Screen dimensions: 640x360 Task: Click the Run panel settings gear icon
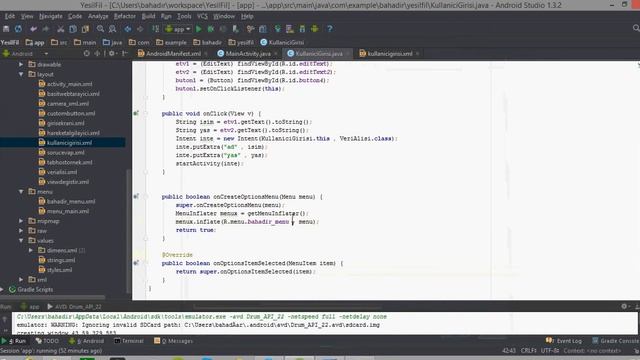[x=624, y=306]
